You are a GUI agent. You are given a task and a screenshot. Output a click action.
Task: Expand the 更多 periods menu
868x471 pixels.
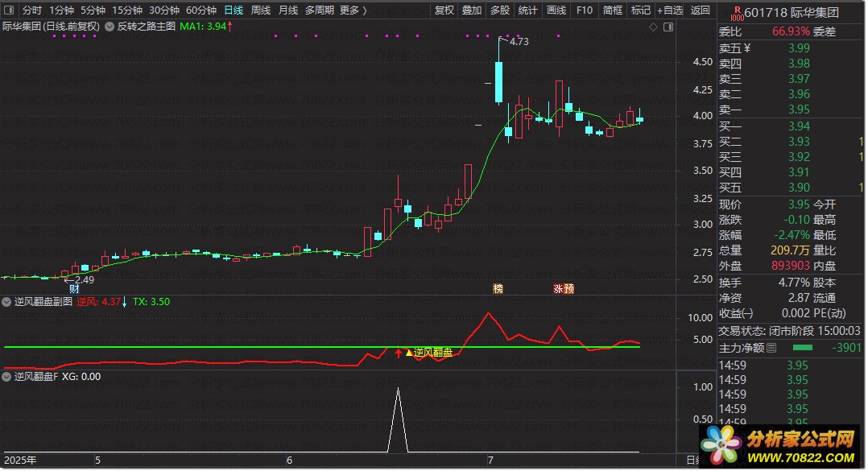353,10
